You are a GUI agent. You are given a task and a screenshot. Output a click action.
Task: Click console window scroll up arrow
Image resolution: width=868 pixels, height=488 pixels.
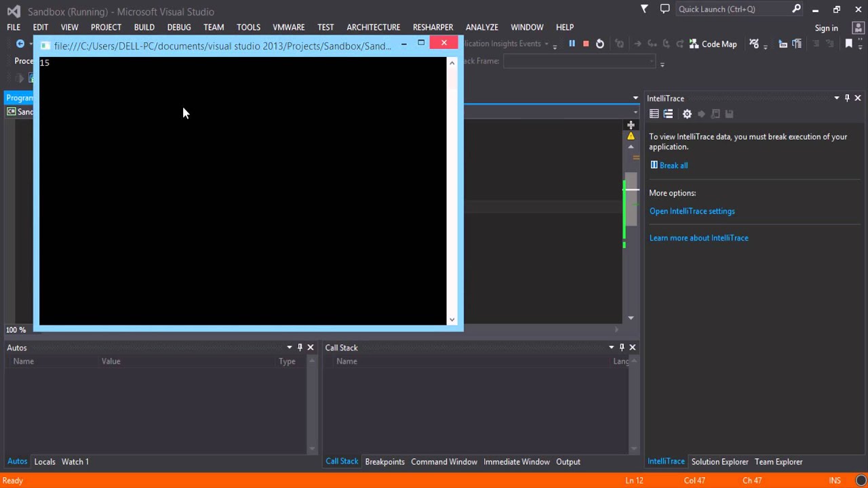coord(452,63)
